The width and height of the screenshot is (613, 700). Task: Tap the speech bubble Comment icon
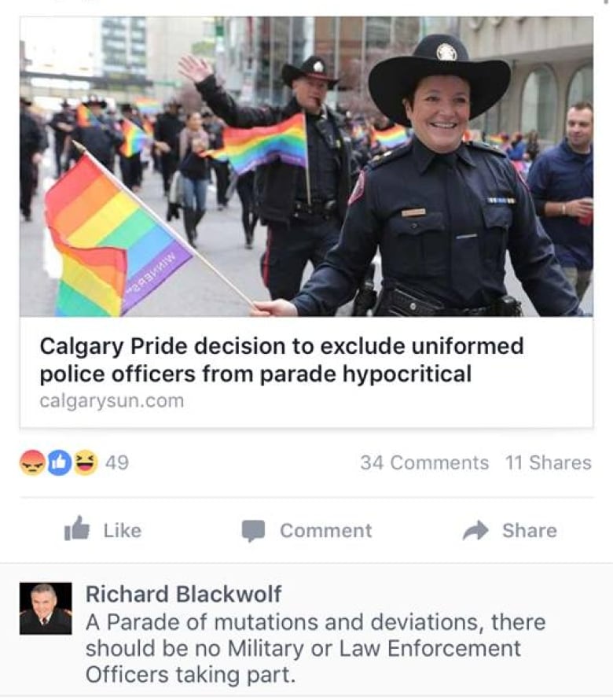coord(253,531)
